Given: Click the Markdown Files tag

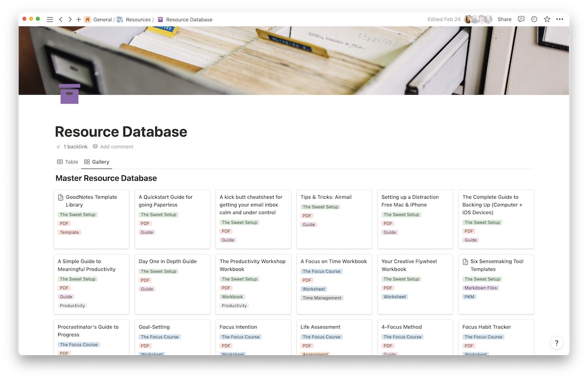Looking at the screenshot, I should (x=480, y=288).
